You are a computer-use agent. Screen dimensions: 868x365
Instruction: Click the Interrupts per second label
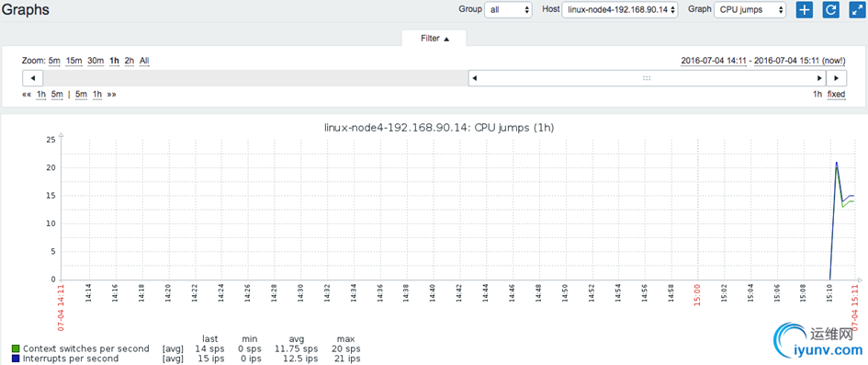coord(71,359)
